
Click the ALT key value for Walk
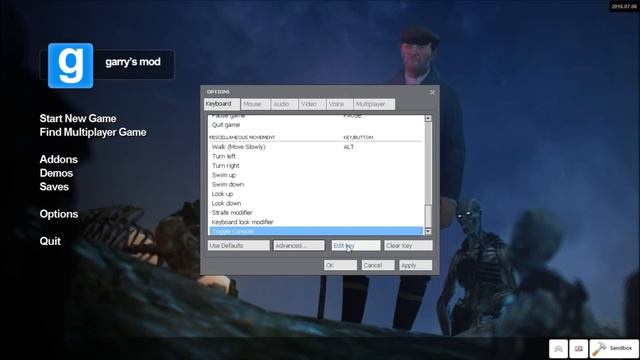point(349,147)
